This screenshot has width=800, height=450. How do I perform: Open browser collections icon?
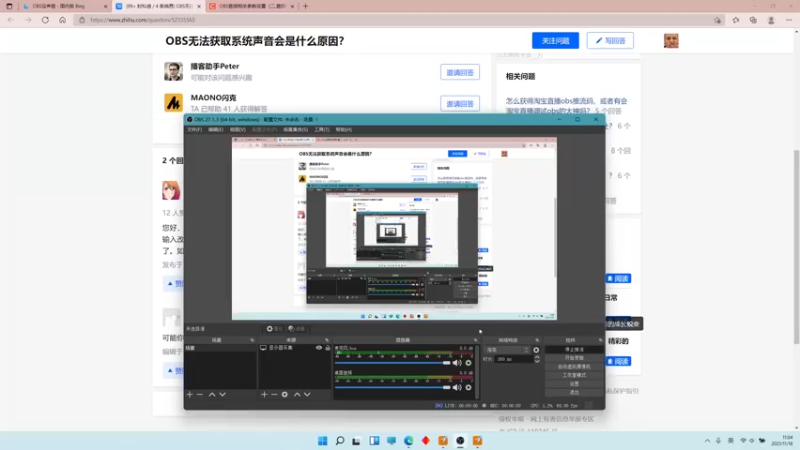click(x=753, y=20)
